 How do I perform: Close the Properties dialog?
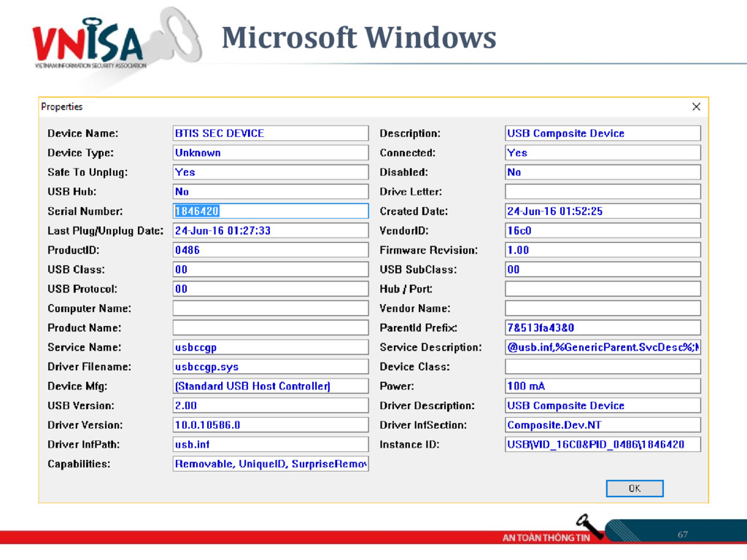[696, 106]
